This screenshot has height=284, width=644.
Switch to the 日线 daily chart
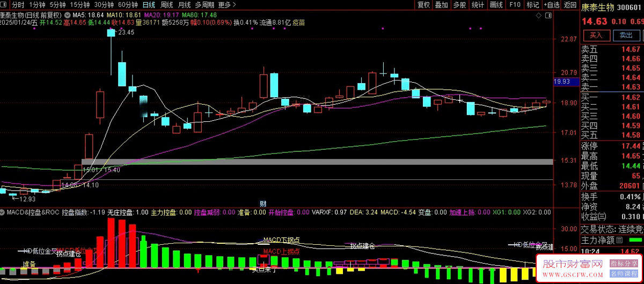tap(149, 5)
